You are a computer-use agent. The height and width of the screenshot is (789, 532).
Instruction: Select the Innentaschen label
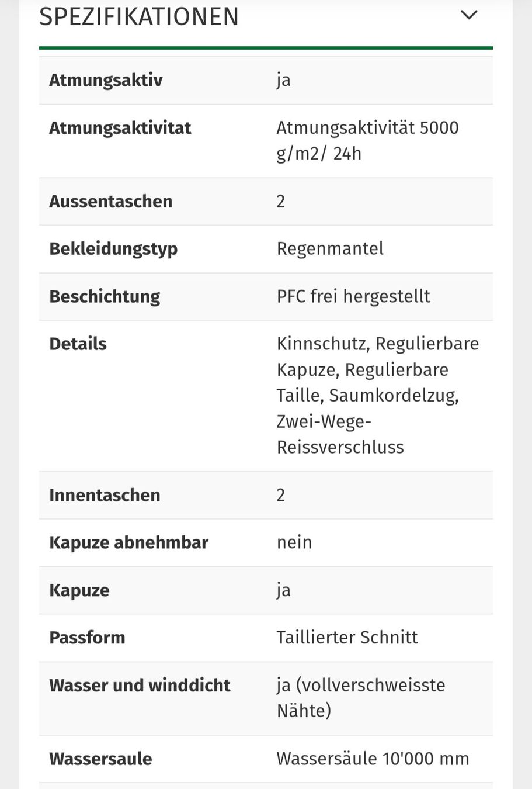pyautogui.click(x=105, y=495)
